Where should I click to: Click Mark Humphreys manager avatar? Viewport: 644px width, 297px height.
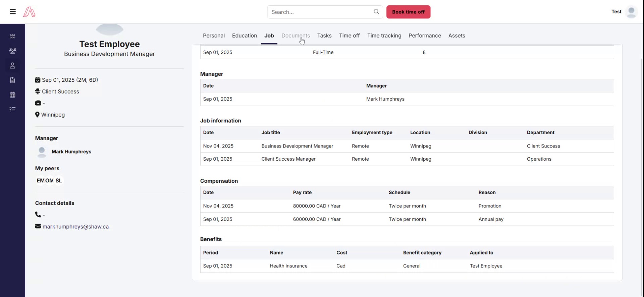click(42, 152)
